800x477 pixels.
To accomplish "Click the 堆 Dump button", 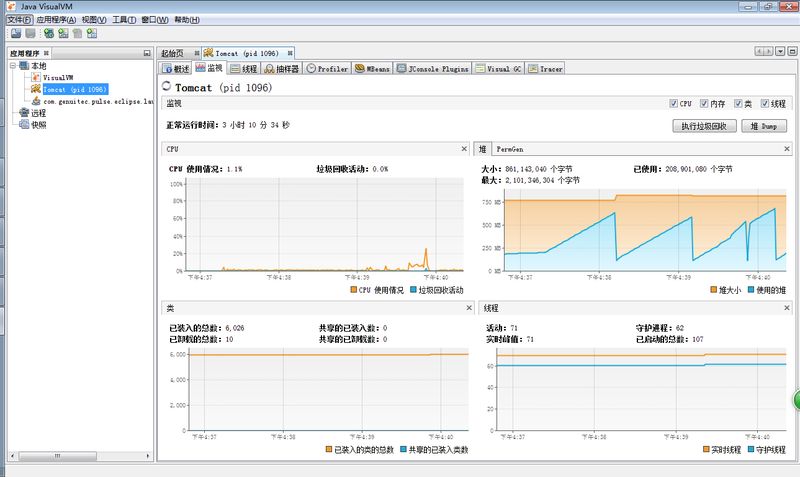I will click(x=764, y=125).
